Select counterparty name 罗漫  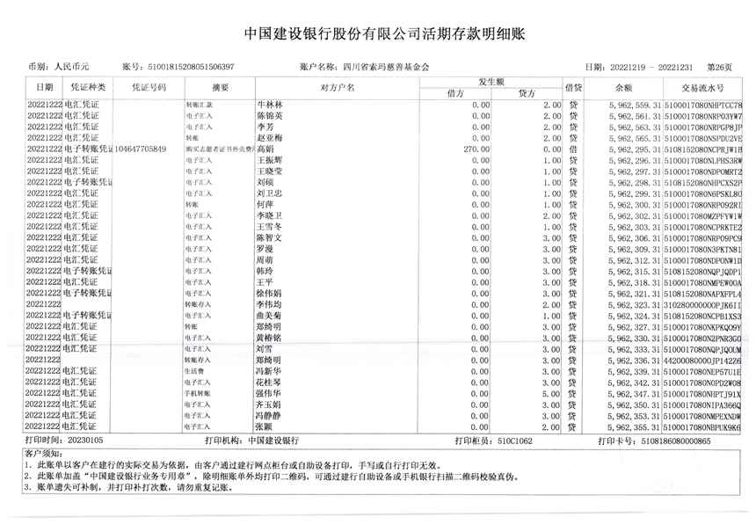pyautogui.click(x=265, y=249)
